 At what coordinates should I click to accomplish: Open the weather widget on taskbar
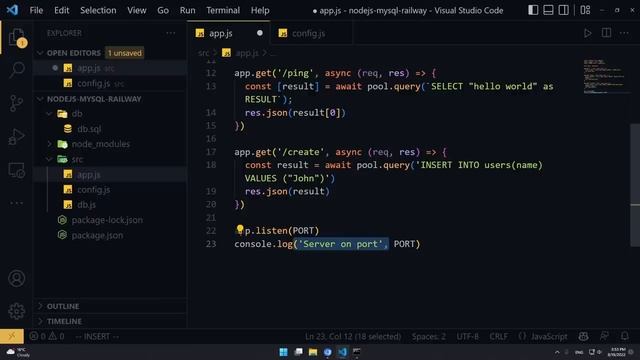pyautogui.click(x=18, y=352)
